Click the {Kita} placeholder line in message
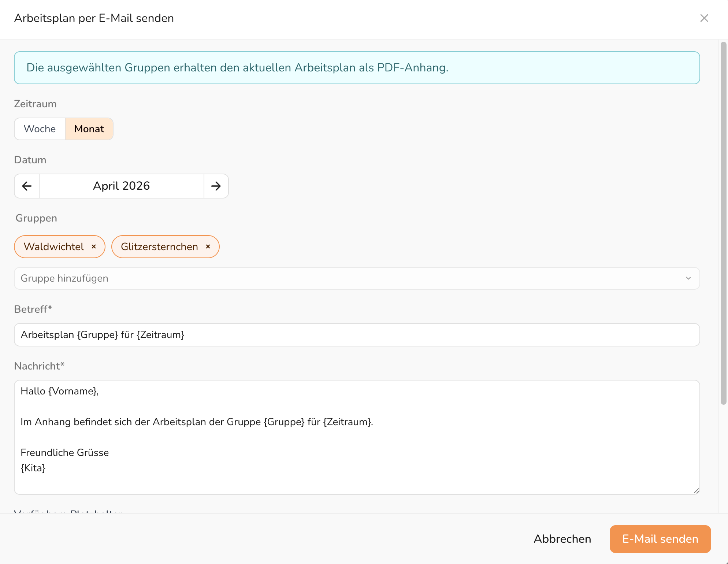 (x=33, y=468)
